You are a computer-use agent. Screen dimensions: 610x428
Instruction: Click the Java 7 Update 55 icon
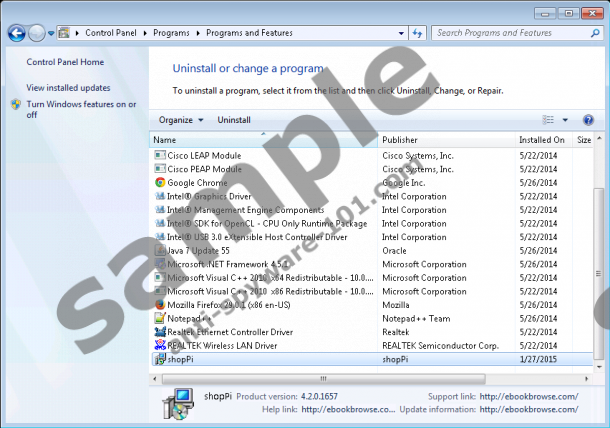click(x=159, y=251)
